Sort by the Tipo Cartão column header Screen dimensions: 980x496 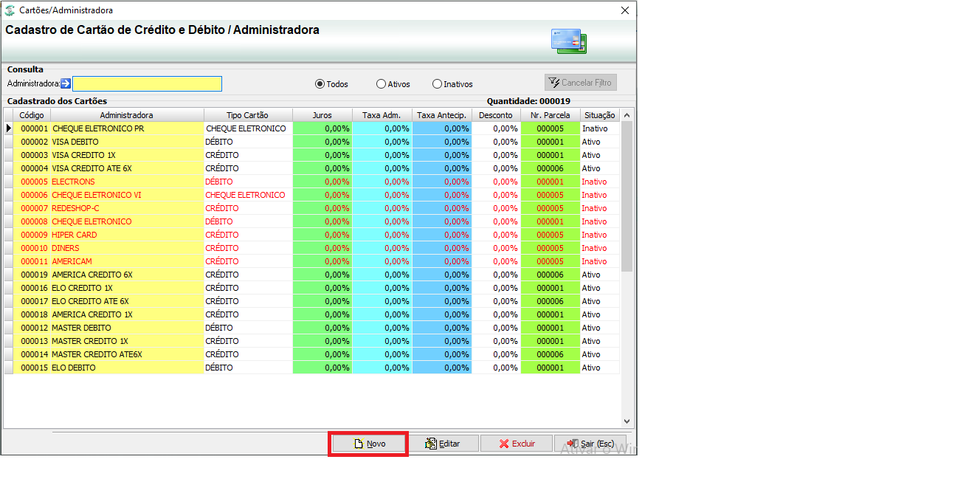(x=248, y=115)
